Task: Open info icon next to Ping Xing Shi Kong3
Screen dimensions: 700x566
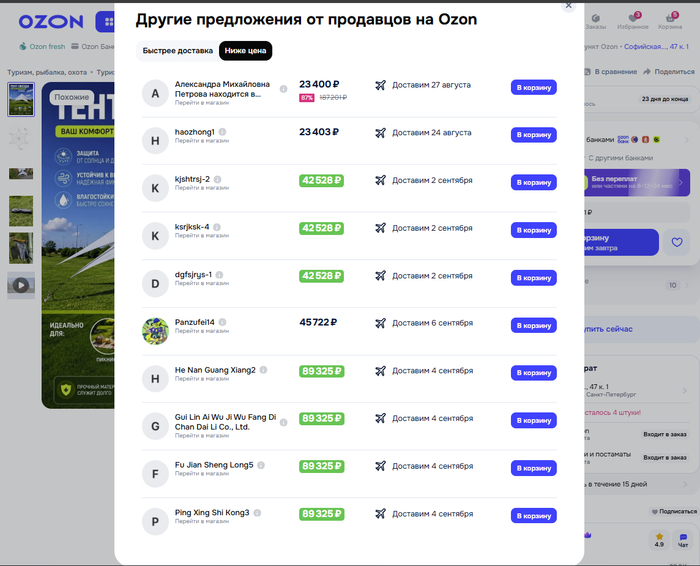Action: pos(257,513)
